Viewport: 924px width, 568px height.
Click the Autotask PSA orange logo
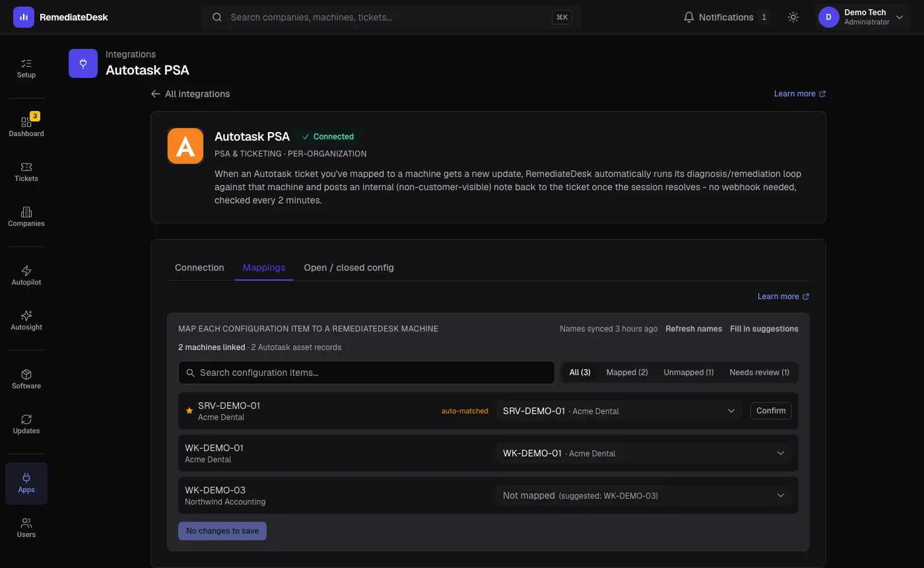coord(185,146)
